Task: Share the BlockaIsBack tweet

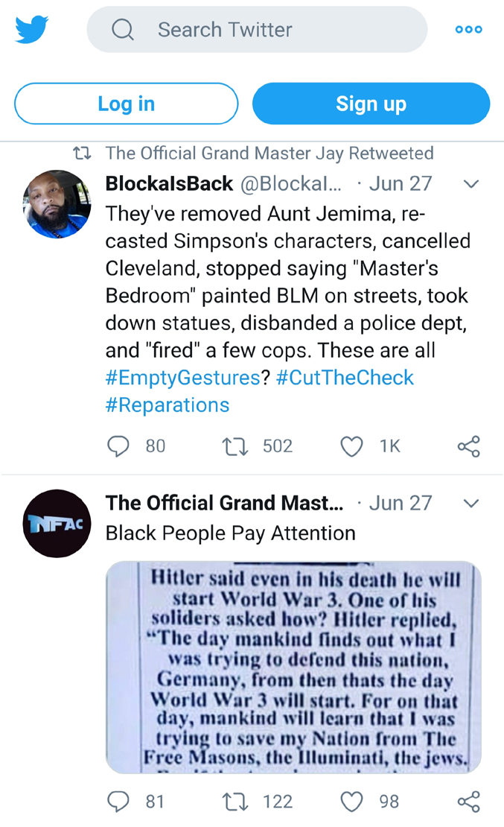Action: pos(468,446)
